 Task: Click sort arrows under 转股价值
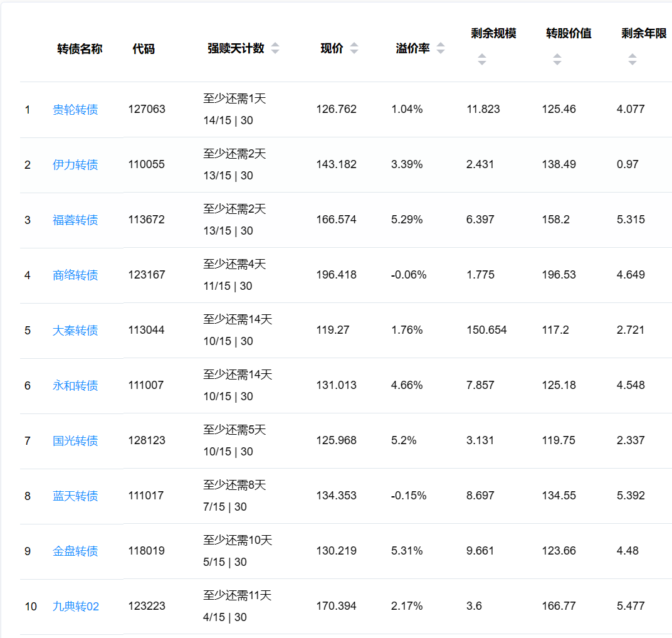tap(557, 60)
